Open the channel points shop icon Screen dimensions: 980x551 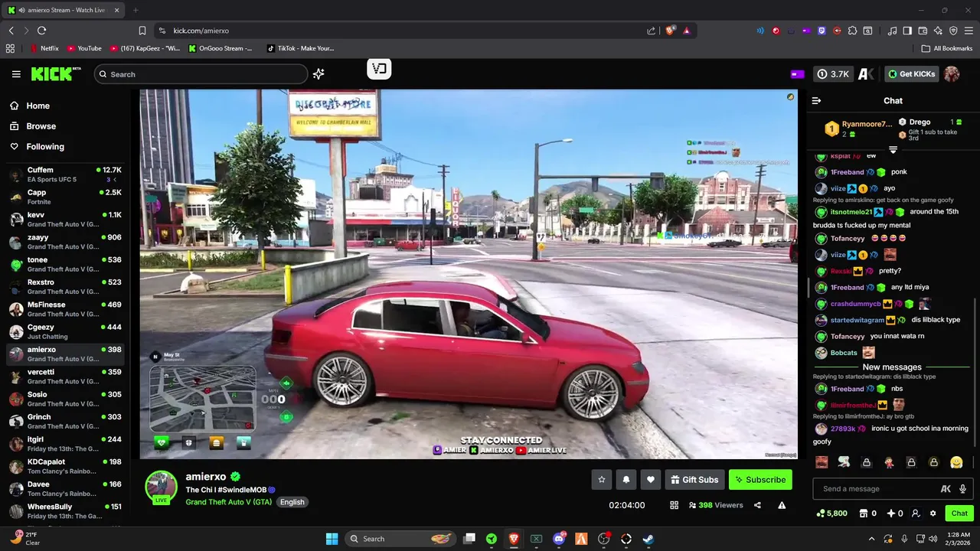pos(864,514)
